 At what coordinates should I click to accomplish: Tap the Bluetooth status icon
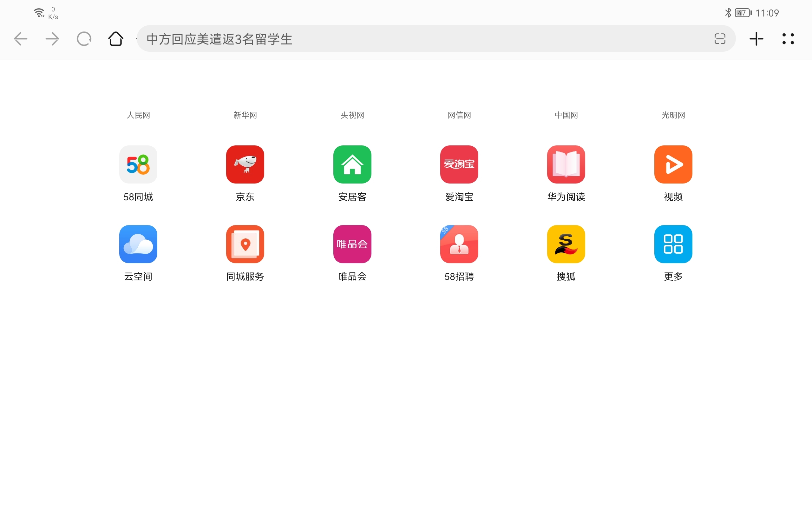click(728, 13)
